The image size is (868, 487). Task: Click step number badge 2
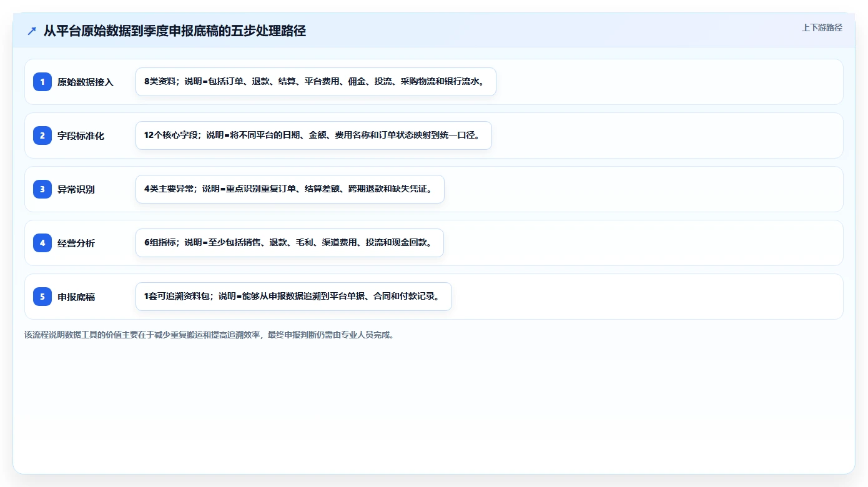pyautogui.click(x=42, y=135)
